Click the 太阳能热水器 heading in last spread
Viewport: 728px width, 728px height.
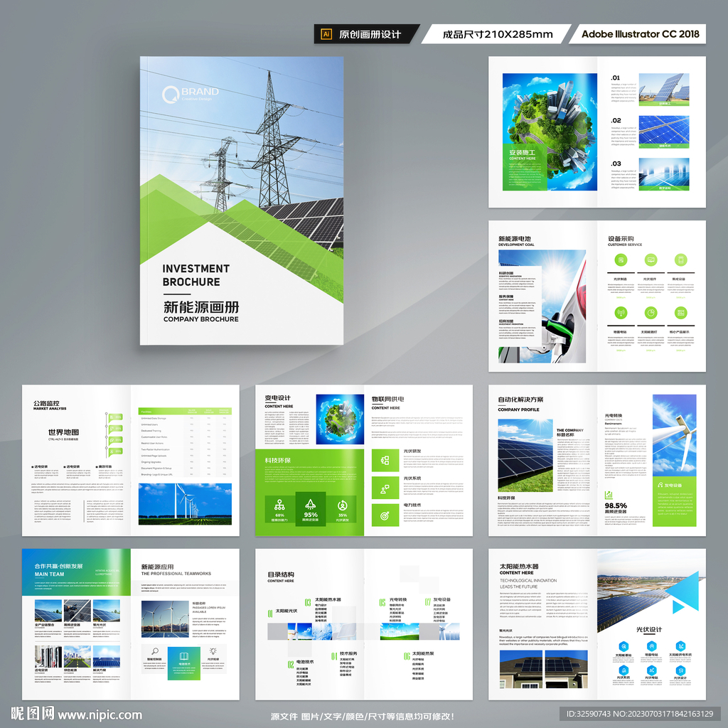point(519,567)
